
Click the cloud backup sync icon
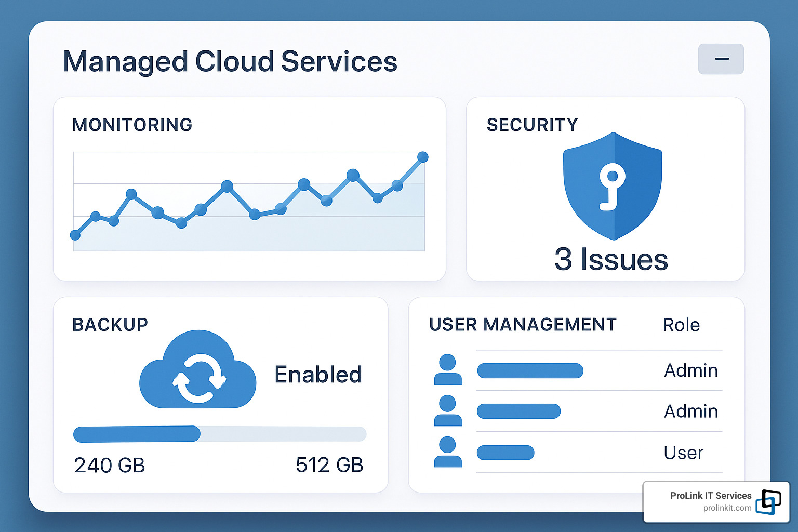198,370
